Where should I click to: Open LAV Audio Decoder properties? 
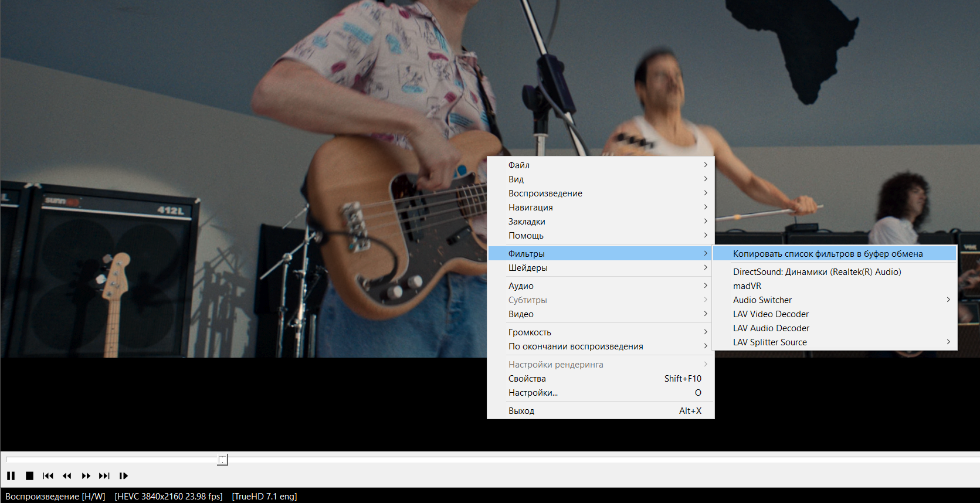(x=835, y=328)
